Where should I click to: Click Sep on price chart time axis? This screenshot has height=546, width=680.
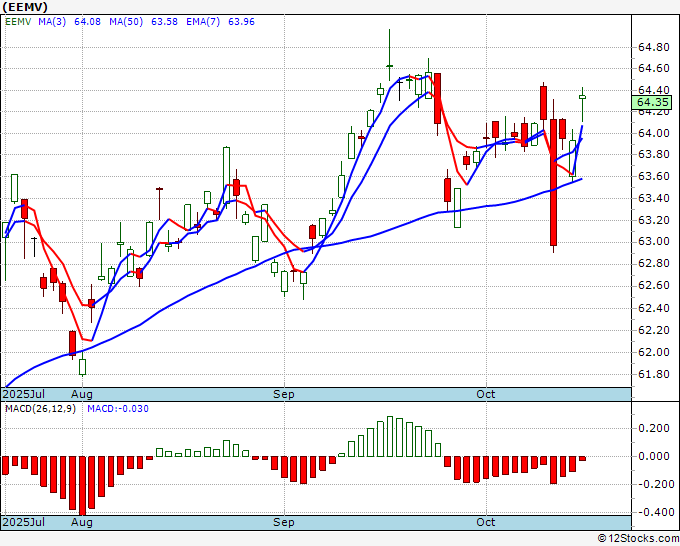tap(284, 394)
